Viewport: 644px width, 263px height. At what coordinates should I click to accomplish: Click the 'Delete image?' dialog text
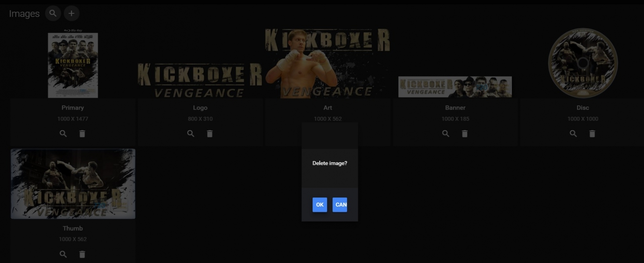[x=330, y=163]
